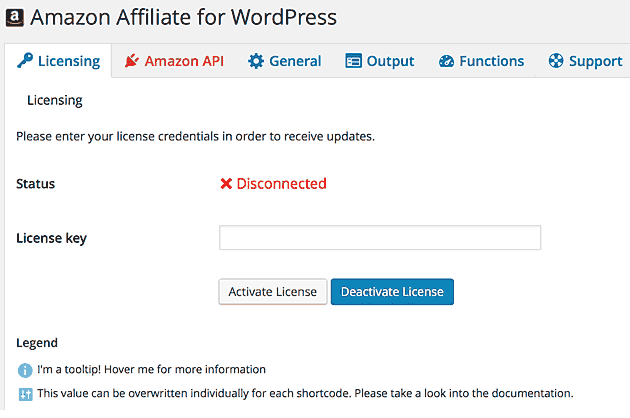
Task: Click the License key label
Action: (x=51, y=238)
